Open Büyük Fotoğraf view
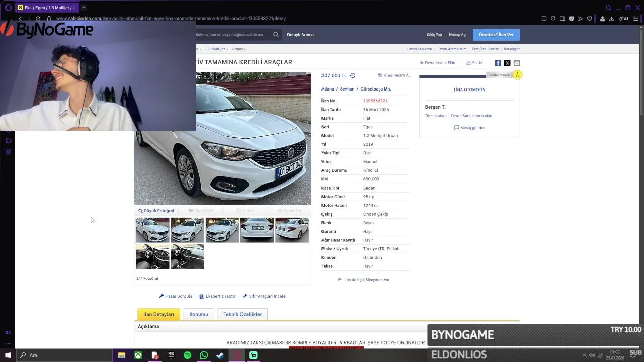The height and width of the screenshot is (362, 644). pos(156,211)
